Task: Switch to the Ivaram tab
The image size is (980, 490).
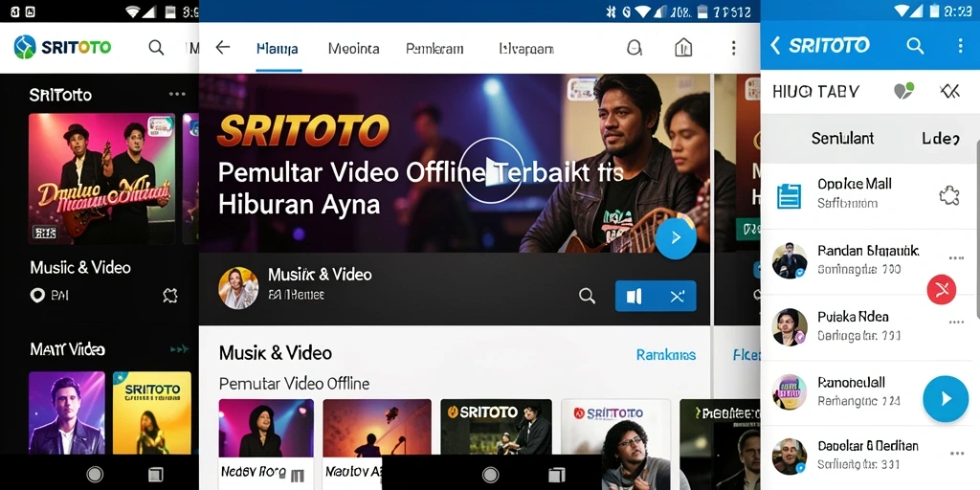Action: point(526,49)
